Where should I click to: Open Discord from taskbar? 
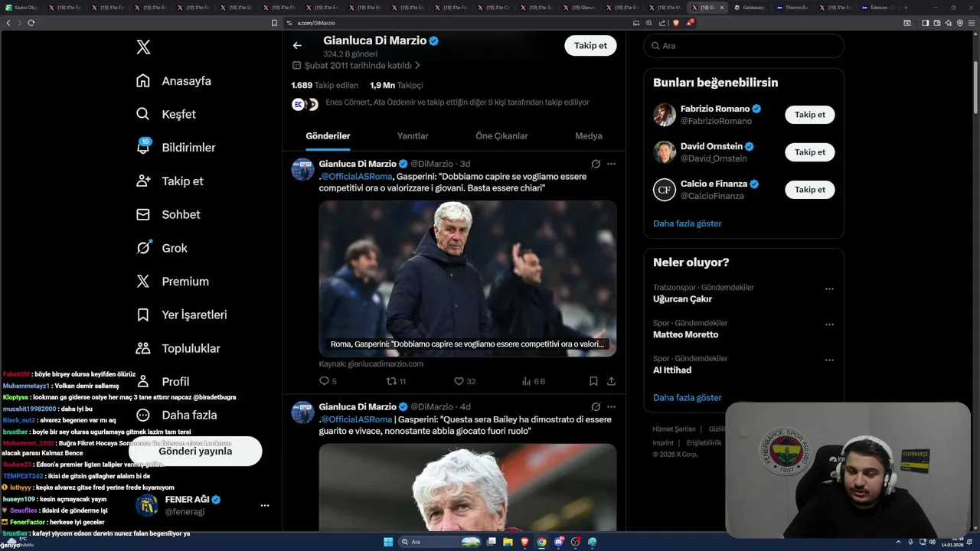click(558, 542)
